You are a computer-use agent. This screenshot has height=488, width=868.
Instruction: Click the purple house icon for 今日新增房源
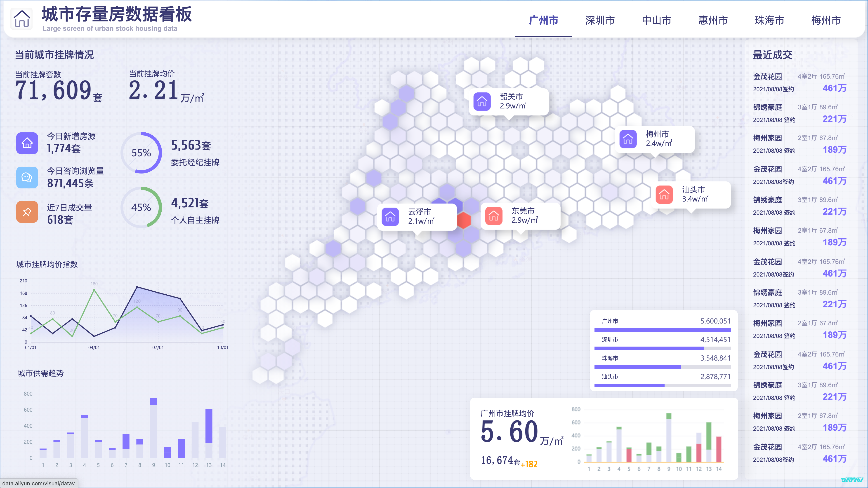[x=27, y=143]
